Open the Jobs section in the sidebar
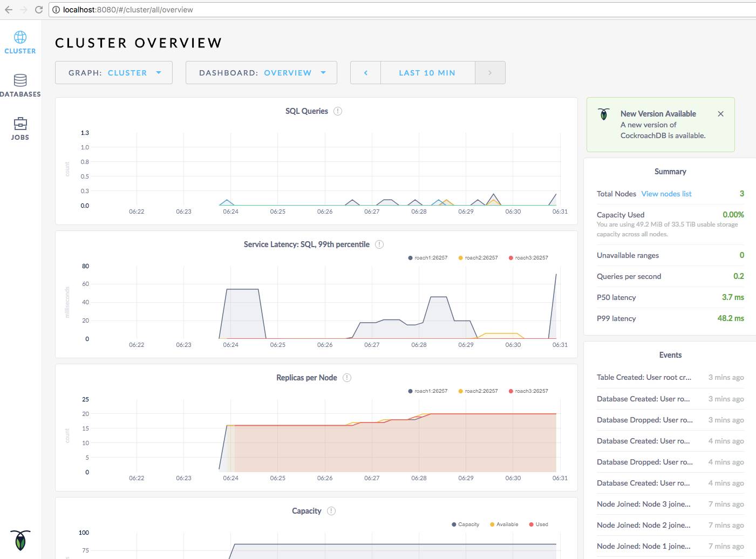Viewport: 756px width, 559px height. 21,129
